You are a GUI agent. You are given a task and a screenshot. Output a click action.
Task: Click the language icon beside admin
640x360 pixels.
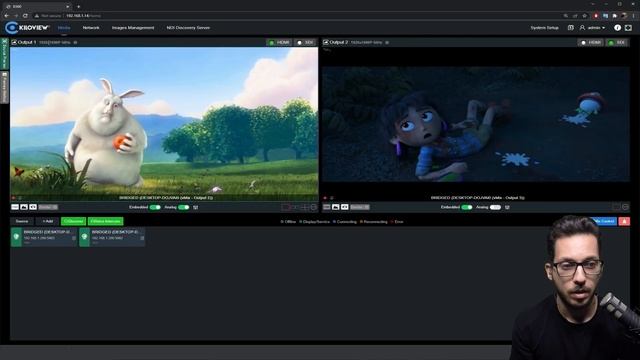coord(571,28)
